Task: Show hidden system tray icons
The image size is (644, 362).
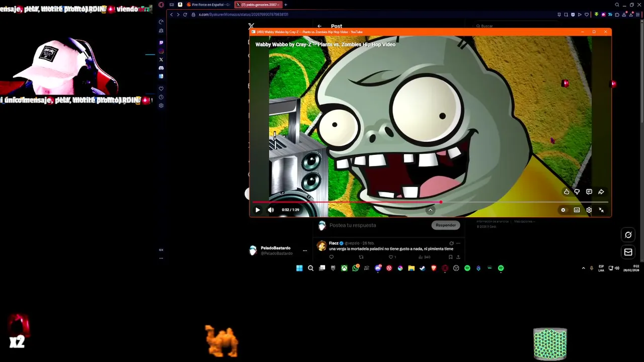Action: pyautogui.click(x=584, y=268)
